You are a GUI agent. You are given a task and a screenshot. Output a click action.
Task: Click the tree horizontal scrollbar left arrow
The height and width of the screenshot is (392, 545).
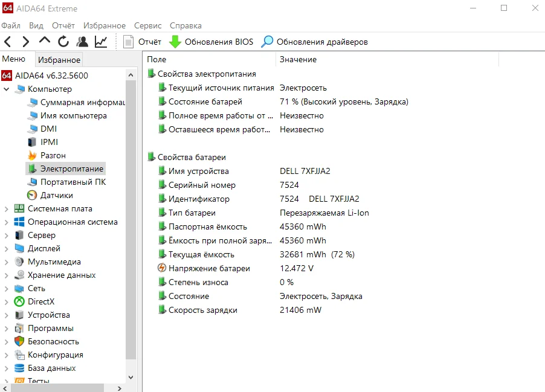tap(5, 388)
